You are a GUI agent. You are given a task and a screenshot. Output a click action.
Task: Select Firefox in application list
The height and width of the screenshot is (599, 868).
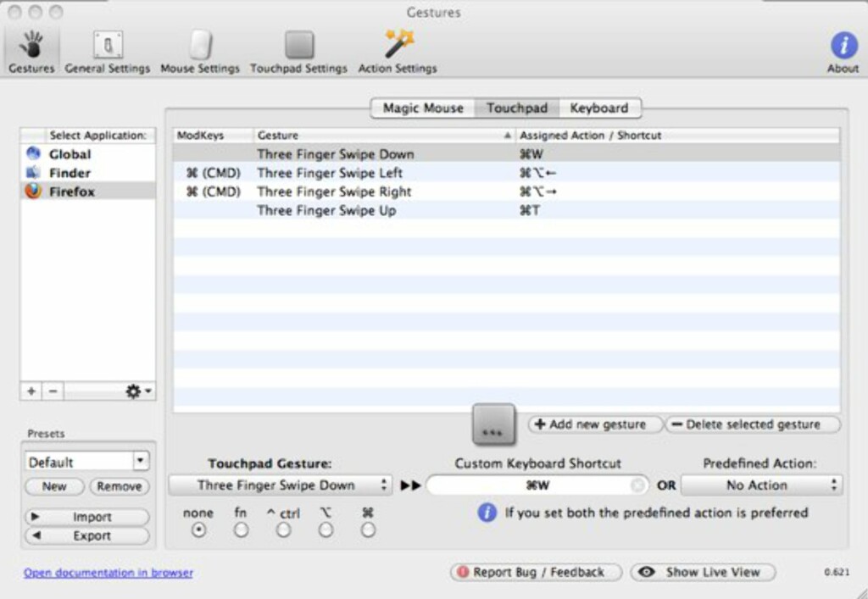(88, 191)
